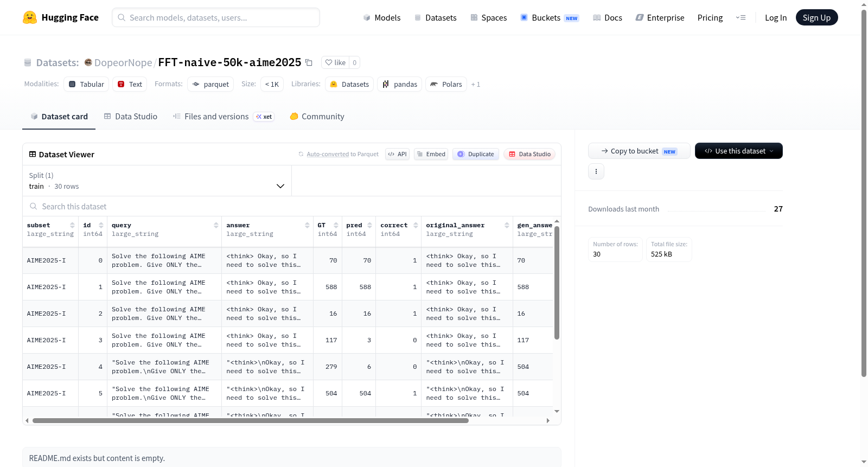Screen dimensions: 868x467
Task: Click the parquet format tag
Action: tap(210, 84)
